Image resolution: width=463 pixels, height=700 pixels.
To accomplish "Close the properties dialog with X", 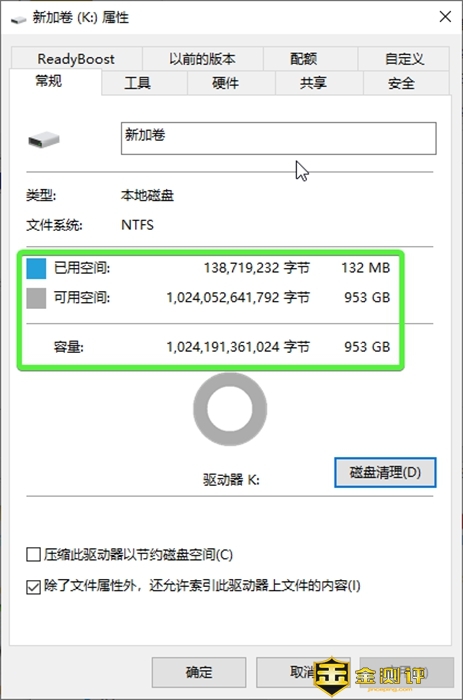I will tap(445, 17).
